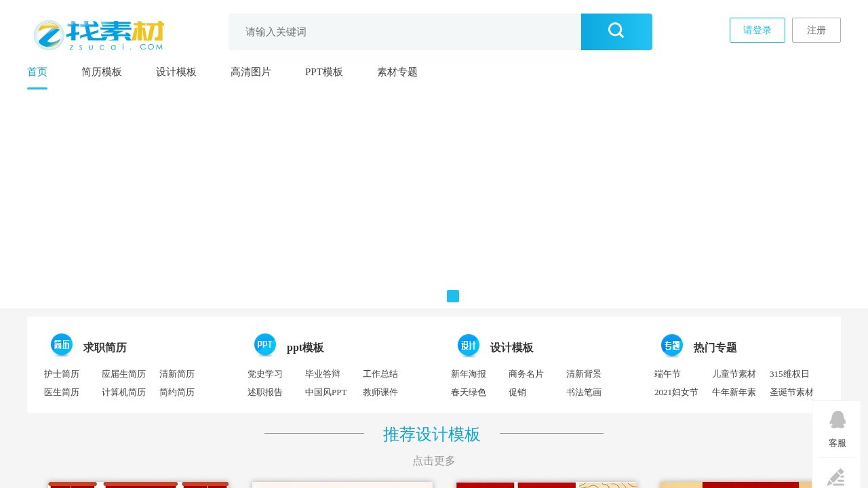Open more templates via 点击更多 link

pos(433,460)
